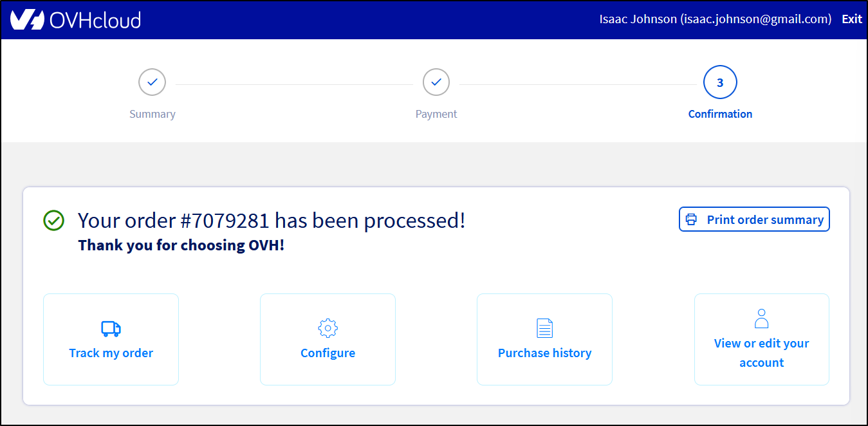Exit the order page via Exit link

click(x=851, y=19)
